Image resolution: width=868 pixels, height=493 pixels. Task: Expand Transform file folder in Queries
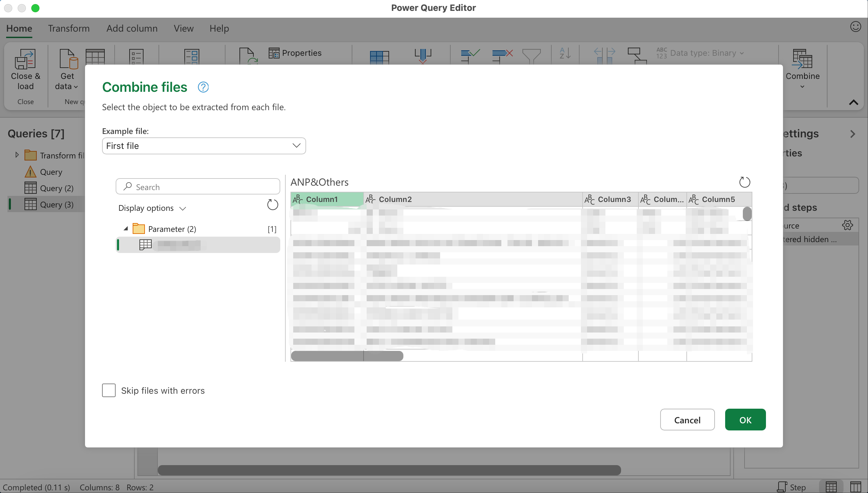[x=17, y=155]
